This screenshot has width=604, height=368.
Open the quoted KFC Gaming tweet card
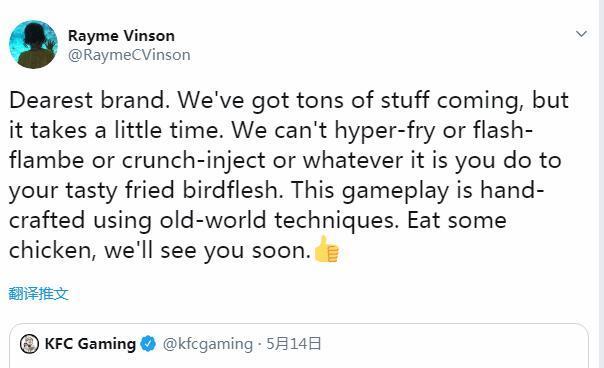click(299, 346)
